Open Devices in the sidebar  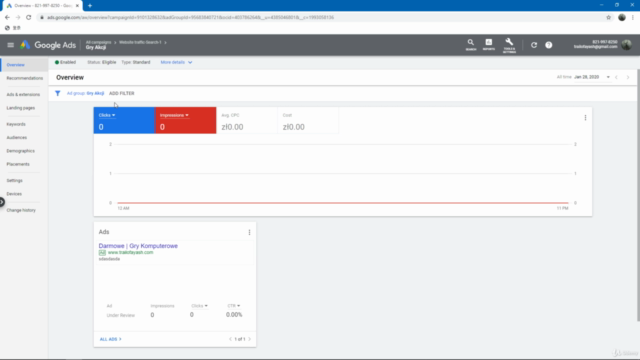coord(14,194)
